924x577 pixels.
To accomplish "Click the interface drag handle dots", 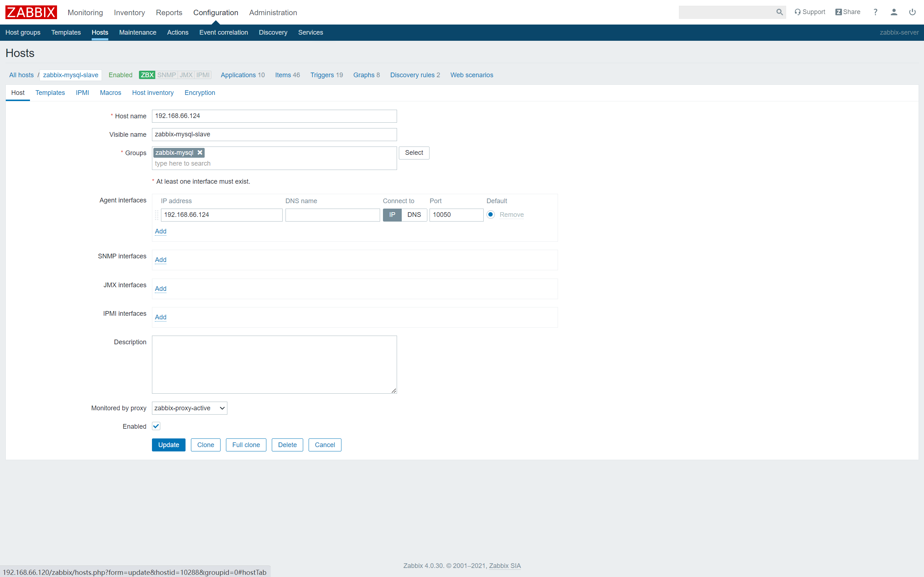I will [157, 215].
